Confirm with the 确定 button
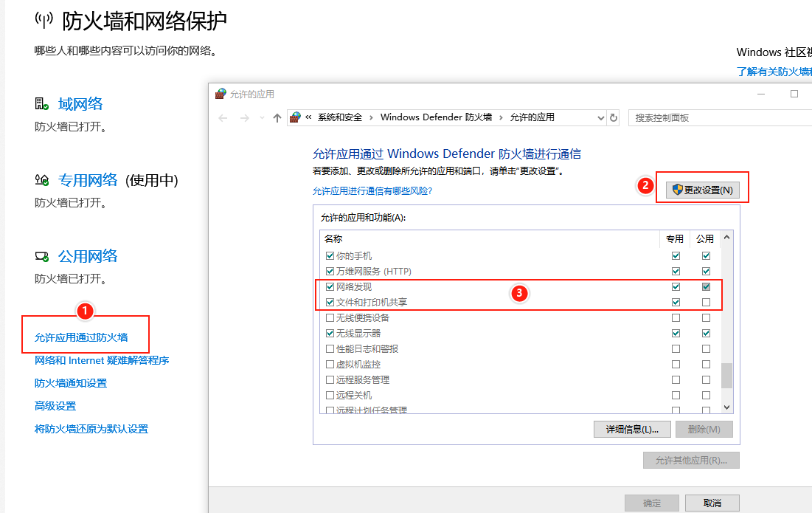The width and height of the screenshot is (812, 513). click(x=652, y=503)
